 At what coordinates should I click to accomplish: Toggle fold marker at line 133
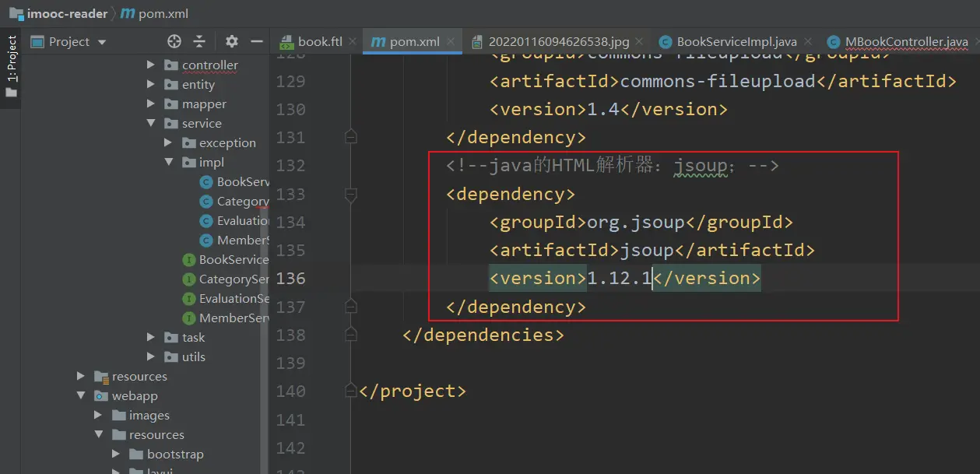tap(350, 194)
